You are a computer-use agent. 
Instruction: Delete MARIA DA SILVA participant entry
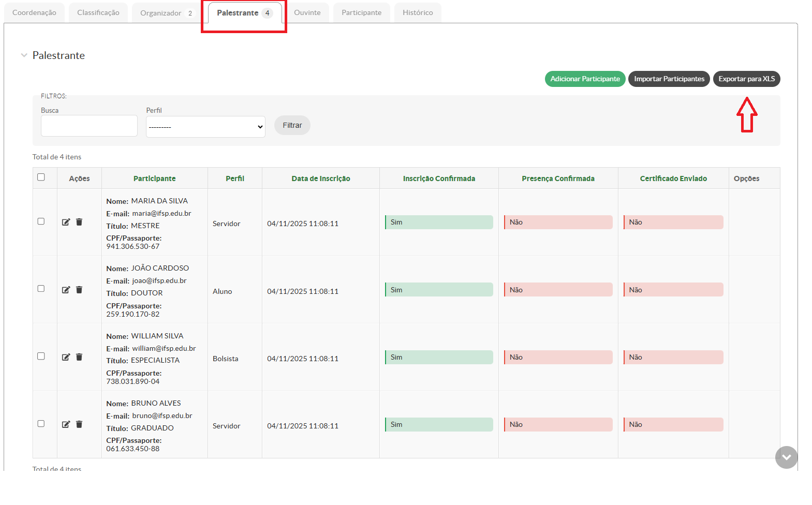coord(79,222)
